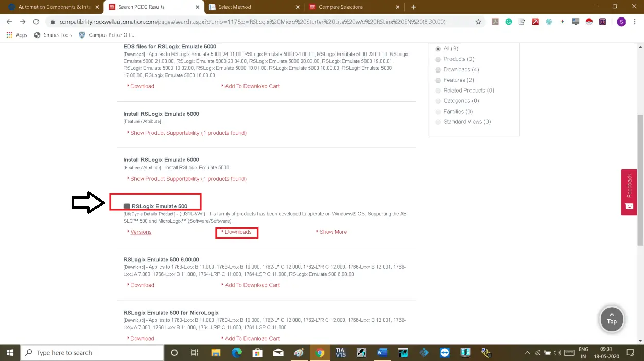Open File Explorer from the taskbar

coord(215,353)
